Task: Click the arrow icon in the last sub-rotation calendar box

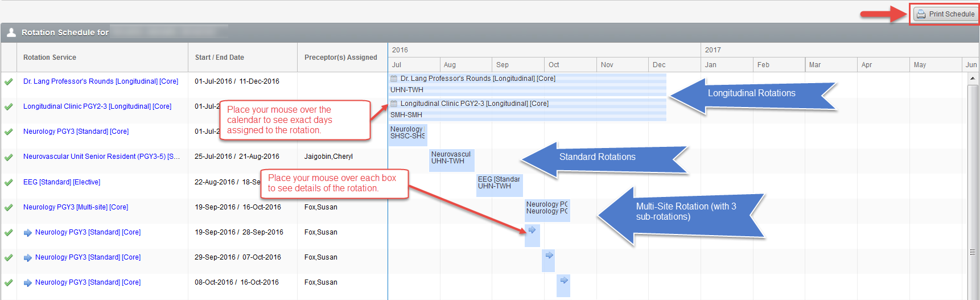Action: (564, 280)
